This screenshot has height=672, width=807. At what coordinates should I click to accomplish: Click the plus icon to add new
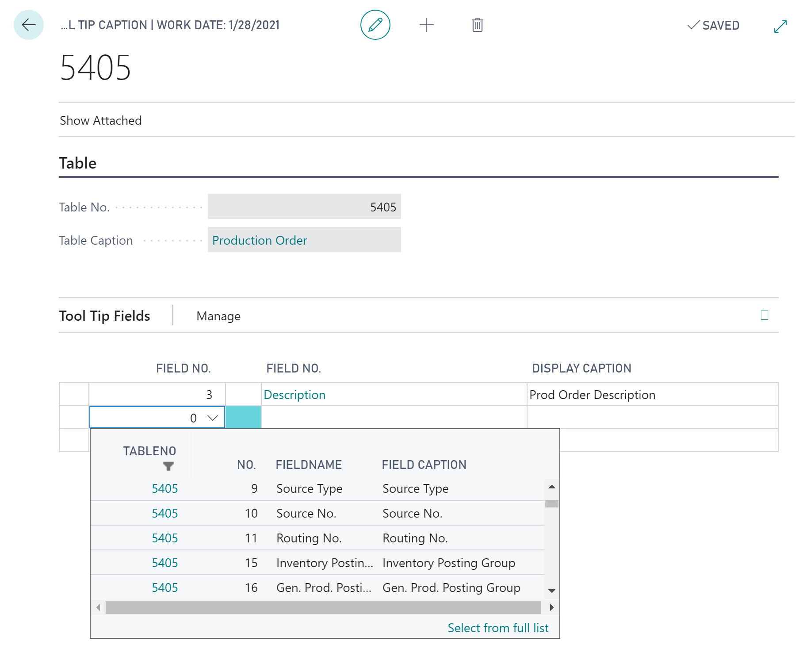426,25
